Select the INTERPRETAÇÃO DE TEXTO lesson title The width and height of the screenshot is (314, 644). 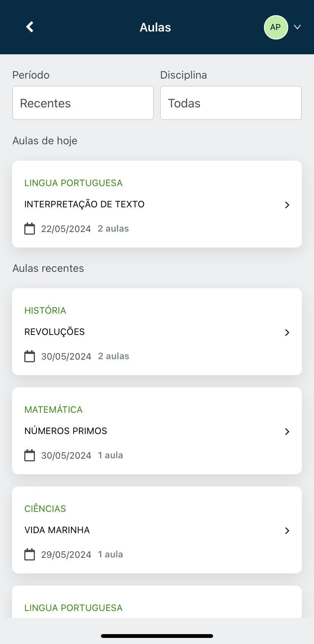tap(85, 204)
